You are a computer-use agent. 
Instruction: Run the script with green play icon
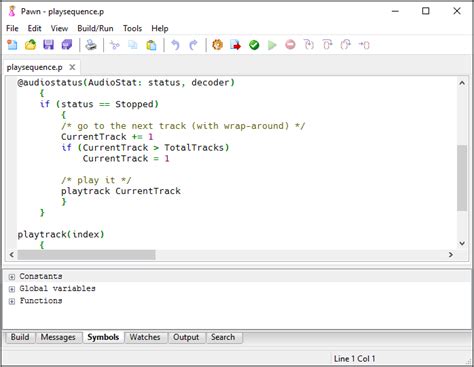pos(272,45)
